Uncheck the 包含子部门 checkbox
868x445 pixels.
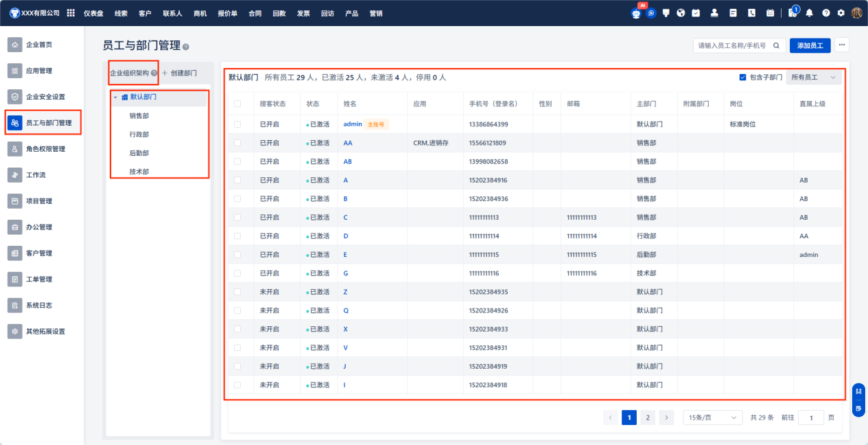(742, 78)
